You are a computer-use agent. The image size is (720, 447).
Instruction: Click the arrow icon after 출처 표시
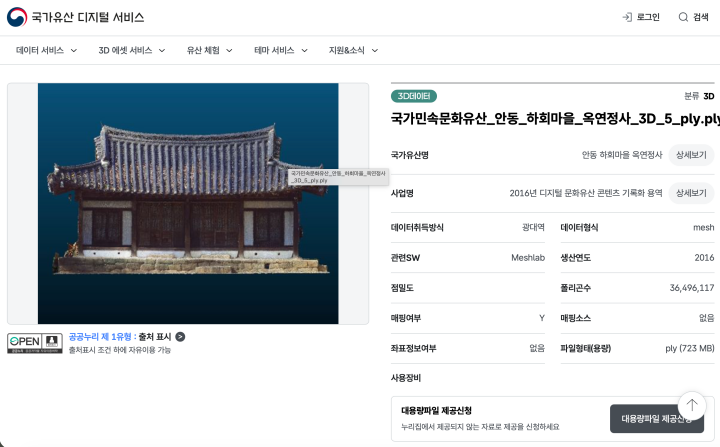[180, 337]
